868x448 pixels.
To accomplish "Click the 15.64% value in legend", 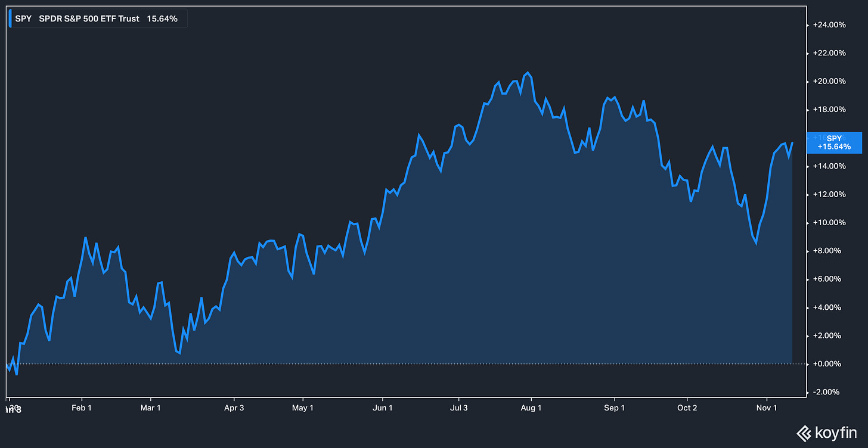I will (162, 18).
